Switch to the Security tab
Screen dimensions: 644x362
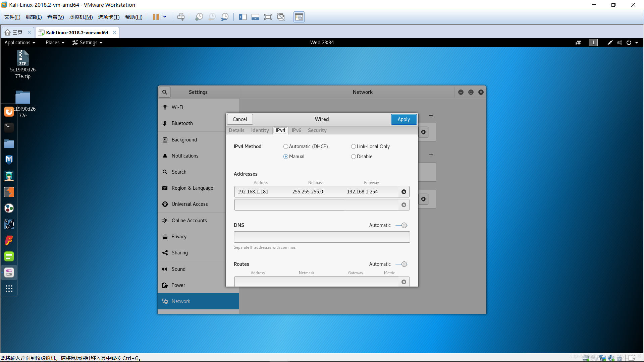click(317, 130)
